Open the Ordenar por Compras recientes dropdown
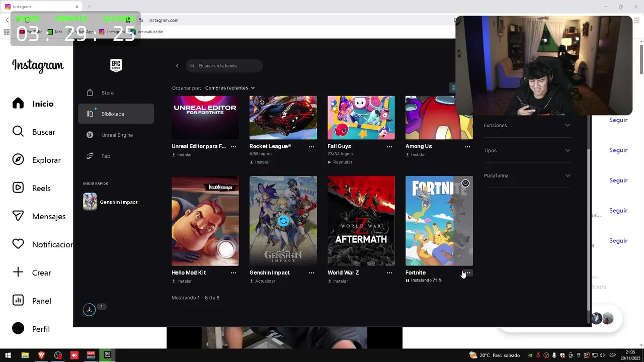644x362 pixels. coord(230,88)
